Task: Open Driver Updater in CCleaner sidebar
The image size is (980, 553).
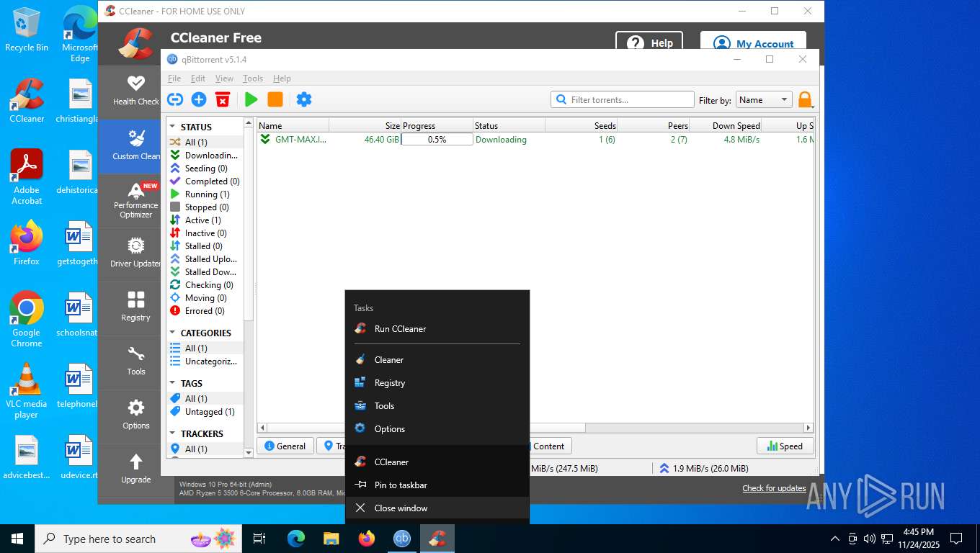Action: (x=135, y=254)
